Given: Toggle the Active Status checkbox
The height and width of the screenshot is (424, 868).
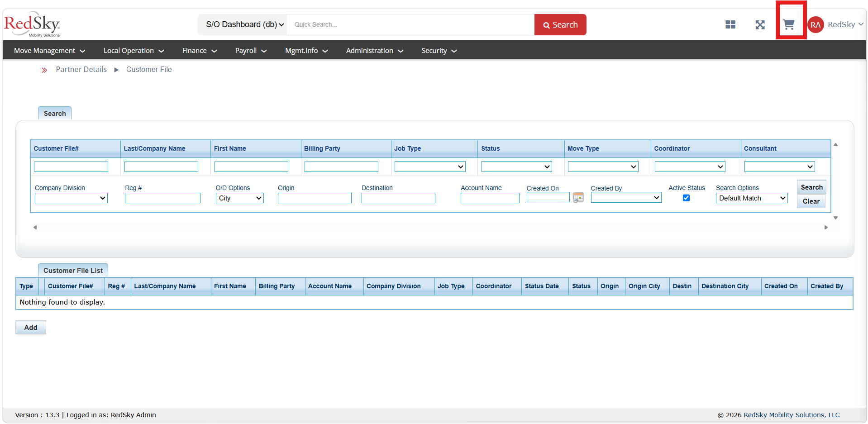Looking at the screenshot, I should (686, 198).
